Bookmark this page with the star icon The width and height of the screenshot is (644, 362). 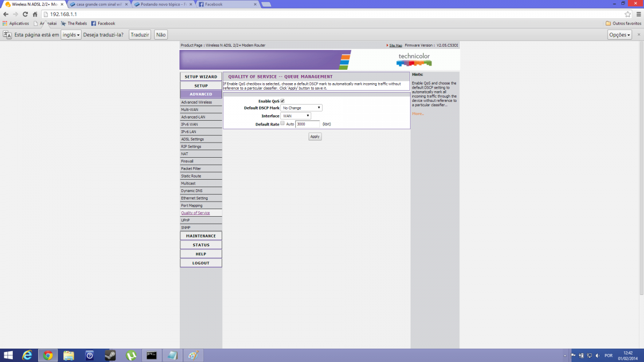point(628,14)
